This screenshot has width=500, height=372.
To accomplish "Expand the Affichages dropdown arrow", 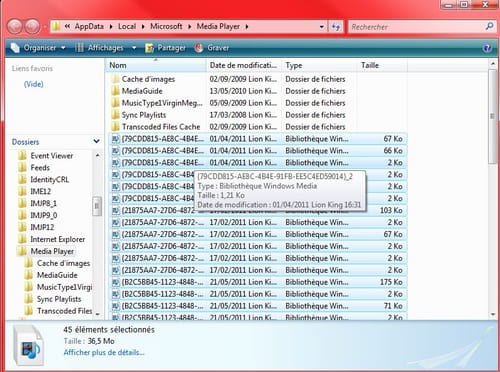I will tap(134, 48).
